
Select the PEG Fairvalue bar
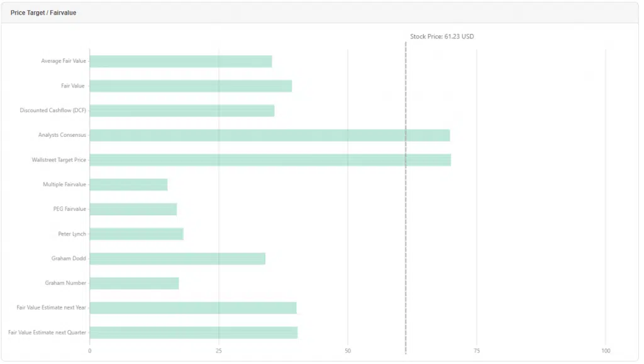(x=133, y=209)
